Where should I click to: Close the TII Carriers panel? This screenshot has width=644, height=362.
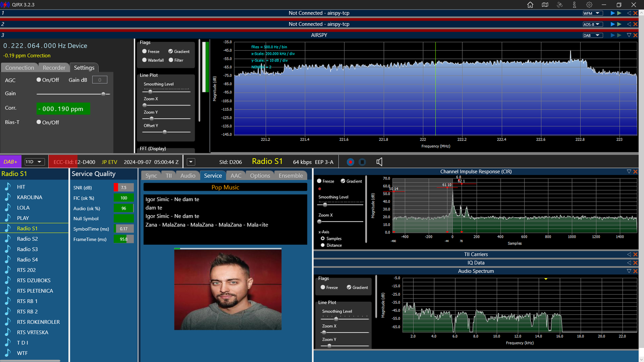pyautogui.click(x=635, y=254)
